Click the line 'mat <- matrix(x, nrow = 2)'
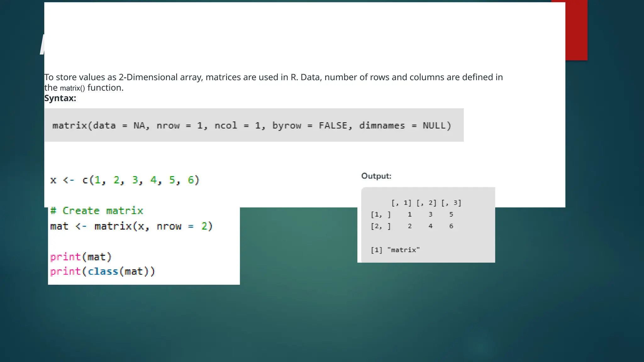Image resolution: width=644 pixels, height=362 pixels. click(x=131, y=226)
